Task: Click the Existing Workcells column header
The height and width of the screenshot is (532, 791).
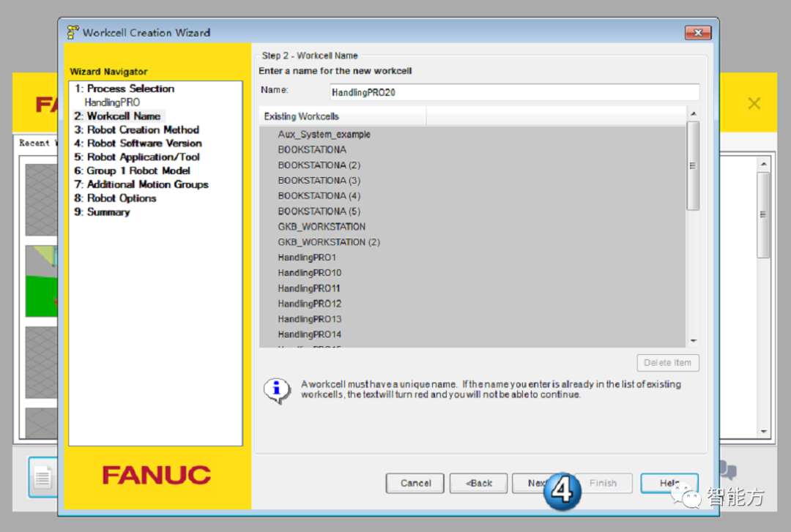Action: pyautogui.click(x=343, y=116)
